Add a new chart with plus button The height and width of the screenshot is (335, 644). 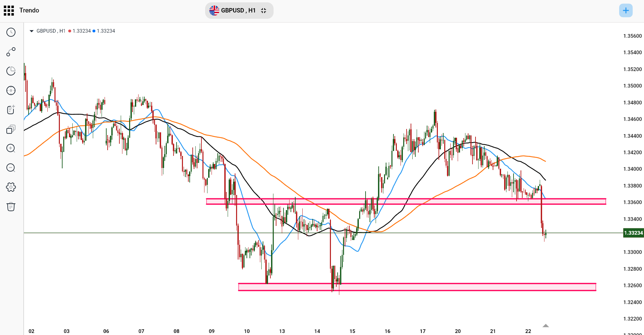click(x=626, y=10)
